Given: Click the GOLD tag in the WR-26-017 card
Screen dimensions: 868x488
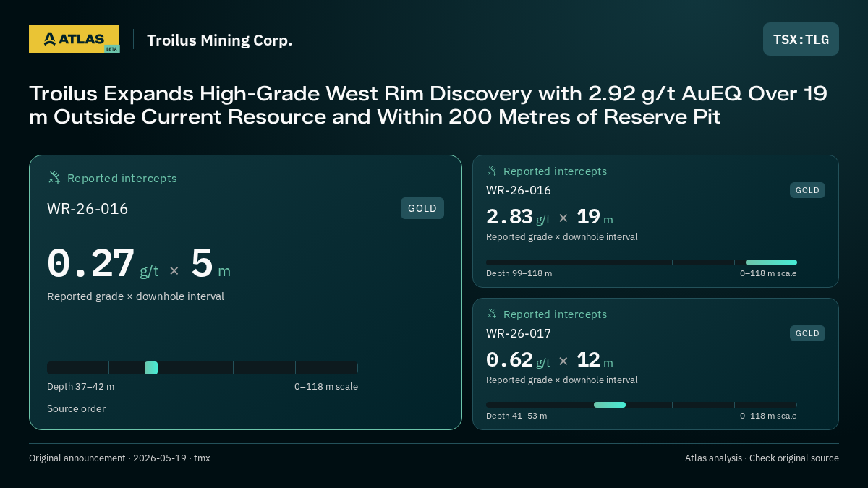Looking at the screenshot, I should coord(807,333).
